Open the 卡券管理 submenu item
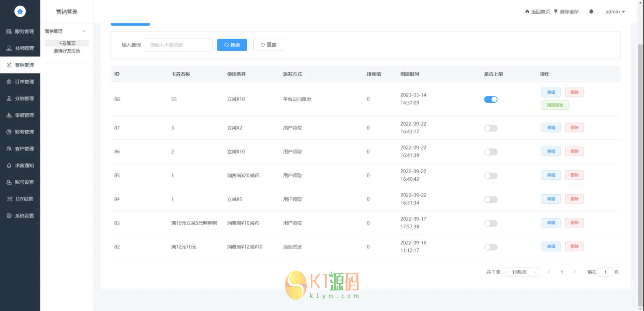Viewport: 644px width, 311px height. pyautogui.click(x=67, y=43)
